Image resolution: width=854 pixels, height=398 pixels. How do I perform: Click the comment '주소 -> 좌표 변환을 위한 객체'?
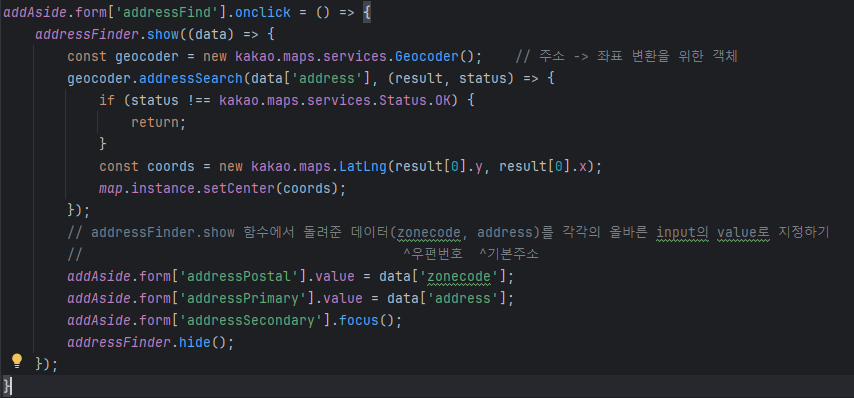(626, 56)
